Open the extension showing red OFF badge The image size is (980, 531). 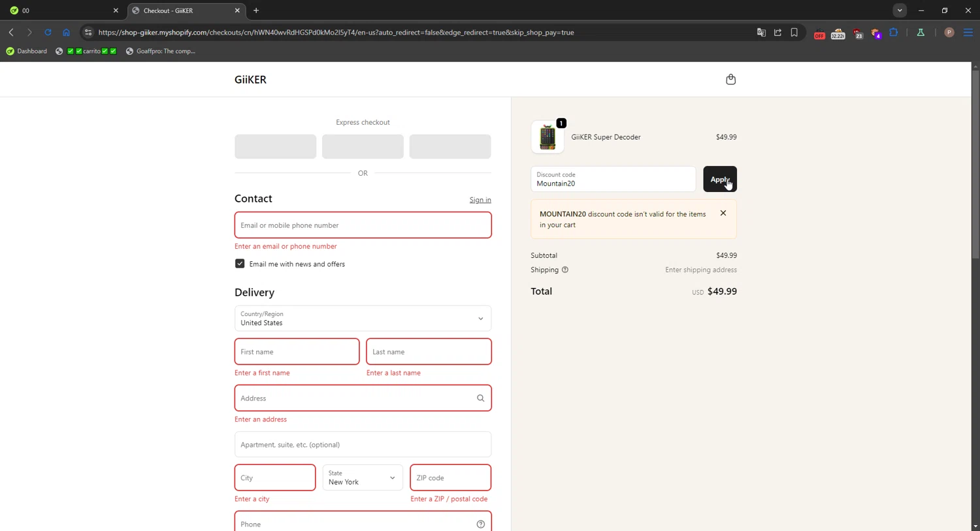pyautogui.click(x=819, y=33)
